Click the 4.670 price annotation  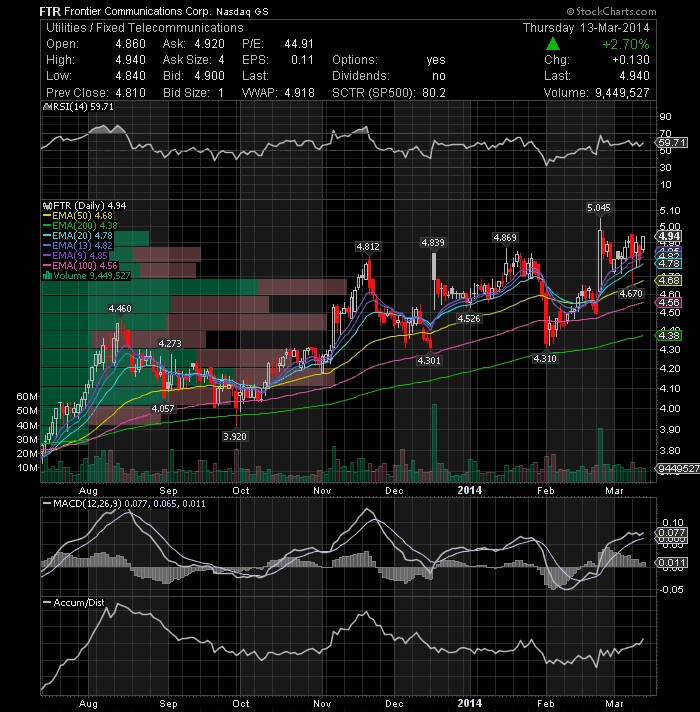pos(631,294)
